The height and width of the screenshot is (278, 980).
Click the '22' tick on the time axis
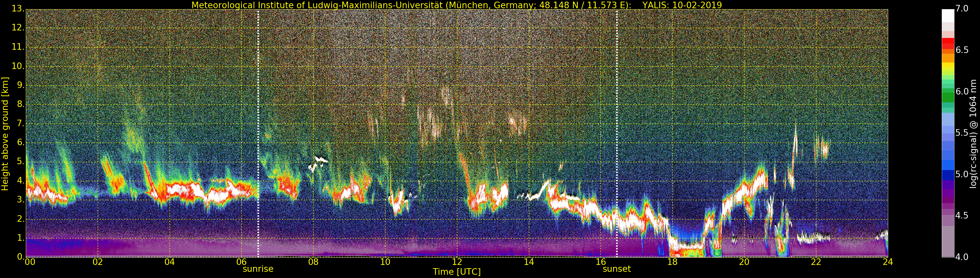(816, 262)
